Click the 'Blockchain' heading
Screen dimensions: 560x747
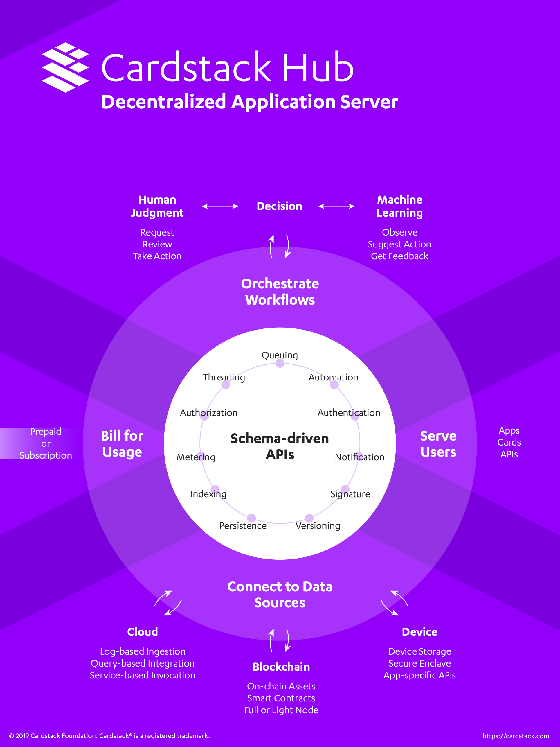[281, 667]
